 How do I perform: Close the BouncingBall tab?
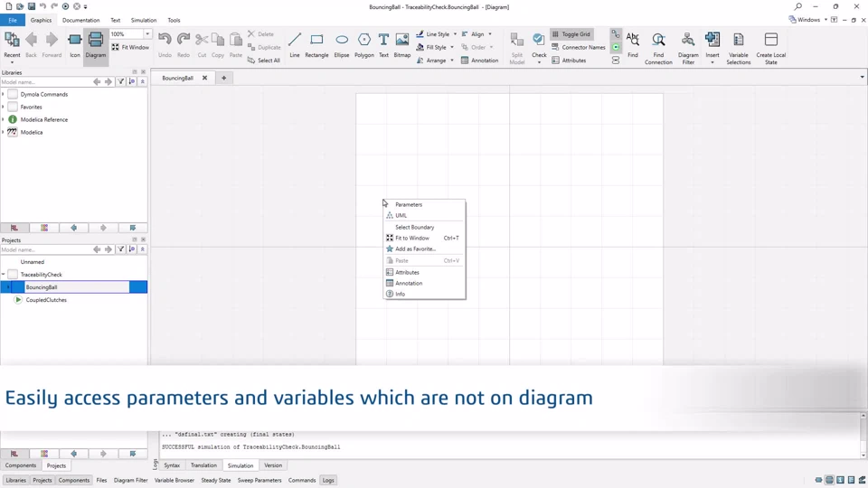coord(205,78)
